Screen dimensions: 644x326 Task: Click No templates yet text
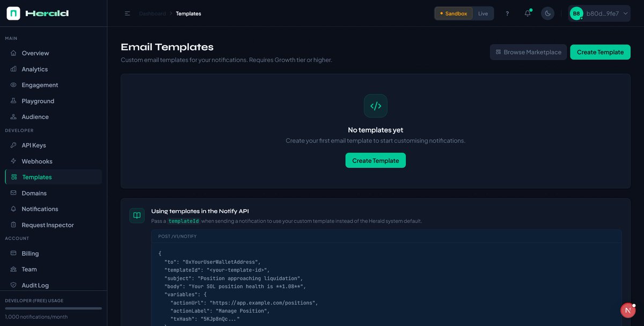pos(376,130)
